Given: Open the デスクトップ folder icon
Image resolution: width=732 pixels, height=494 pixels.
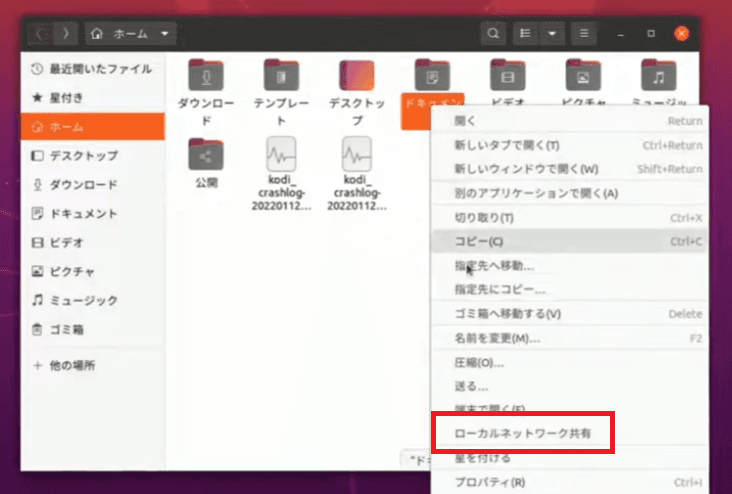Looking at the screenshot, I should 357,76.
